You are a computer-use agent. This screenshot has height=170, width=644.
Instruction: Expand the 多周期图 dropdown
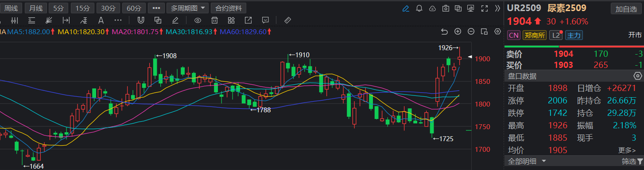coord(187,8)
